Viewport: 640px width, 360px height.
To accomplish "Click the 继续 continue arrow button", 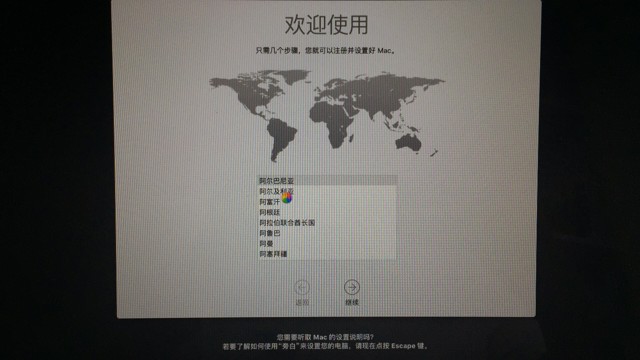I will [x=351, y=287].
